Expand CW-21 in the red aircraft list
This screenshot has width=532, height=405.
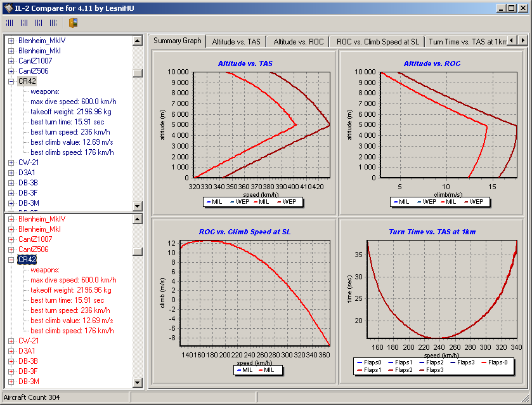pyautogui.click(x=11, y=341)
